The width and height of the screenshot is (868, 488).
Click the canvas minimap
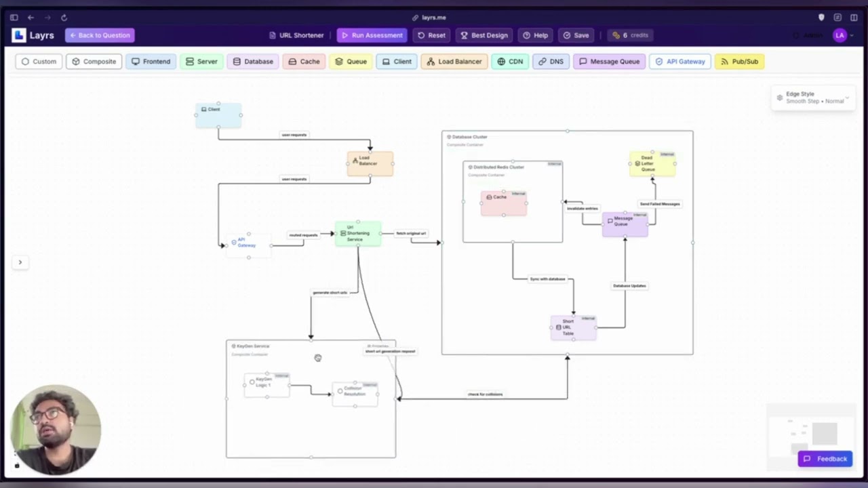click(x=810, y=437)
